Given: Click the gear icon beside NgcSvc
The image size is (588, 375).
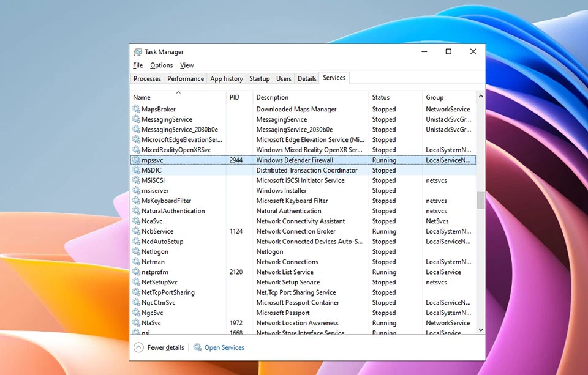Looking at the screenshot, I should coord(136,313).
